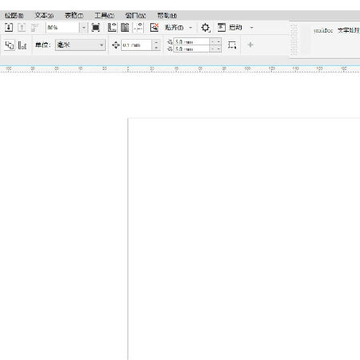The width and height of the screenshot is (360, 360).
Task: Adjust the upper duplicate distance spinner arrows
Action: click(216, 42)
